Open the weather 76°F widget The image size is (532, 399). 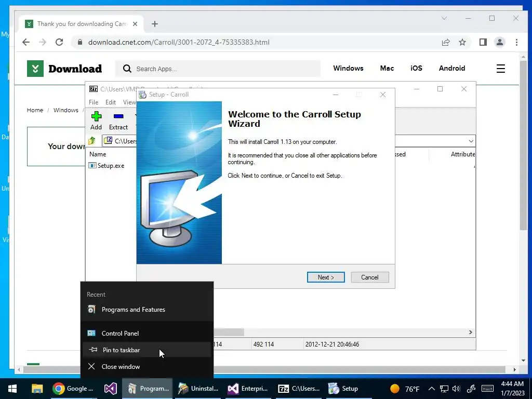(x=404, y=389)
